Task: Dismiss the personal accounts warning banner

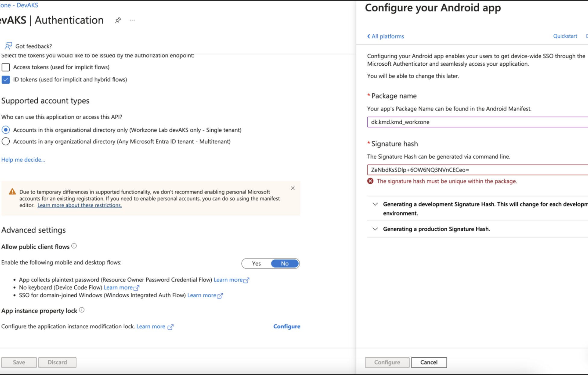Action: click(x=293, y=188)
